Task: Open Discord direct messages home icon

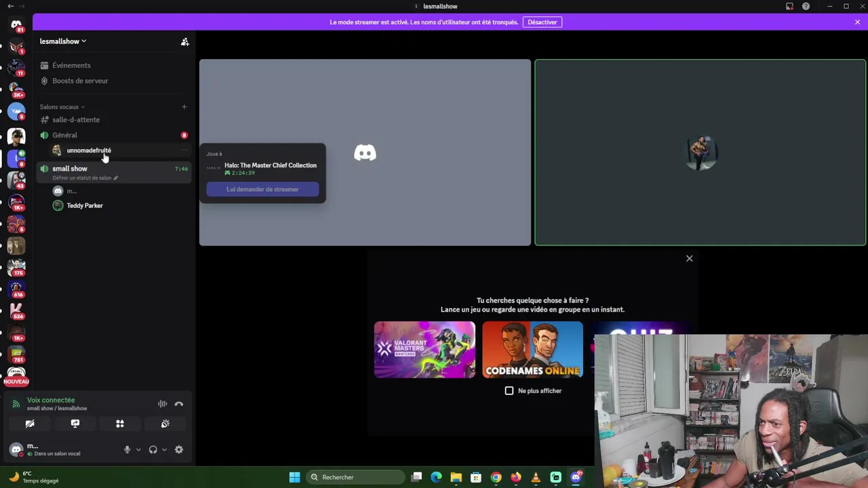Action: pos(16,25)
